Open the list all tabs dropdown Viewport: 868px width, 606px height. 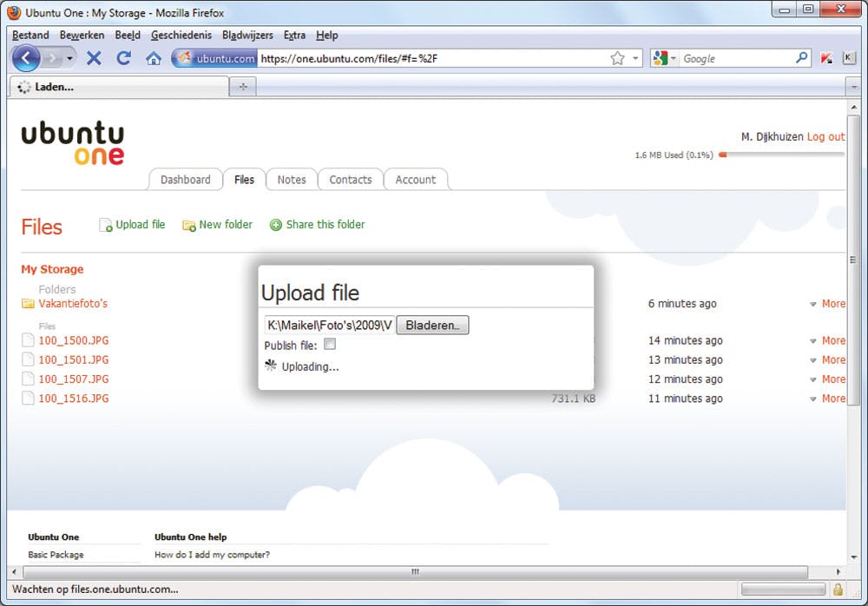coord(853,87)
